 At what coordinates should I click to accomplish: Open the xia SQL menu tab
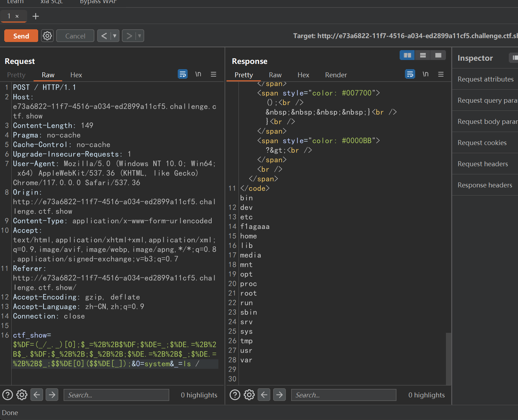point(52,2)
